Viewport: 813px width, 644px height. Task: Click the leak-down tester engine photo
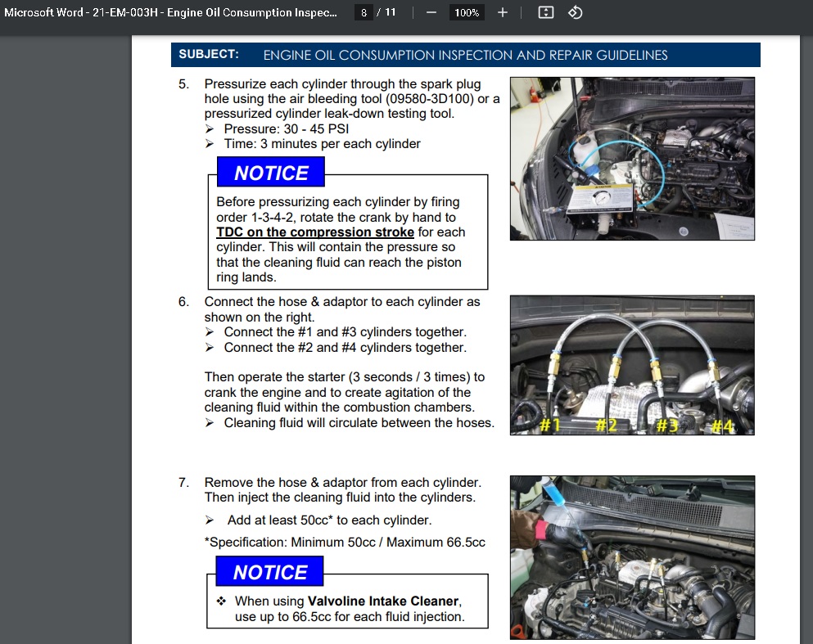point(631,158)
